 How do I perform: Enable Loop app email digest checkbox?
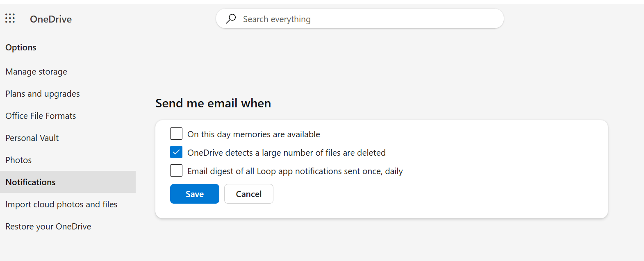[176, 170]
